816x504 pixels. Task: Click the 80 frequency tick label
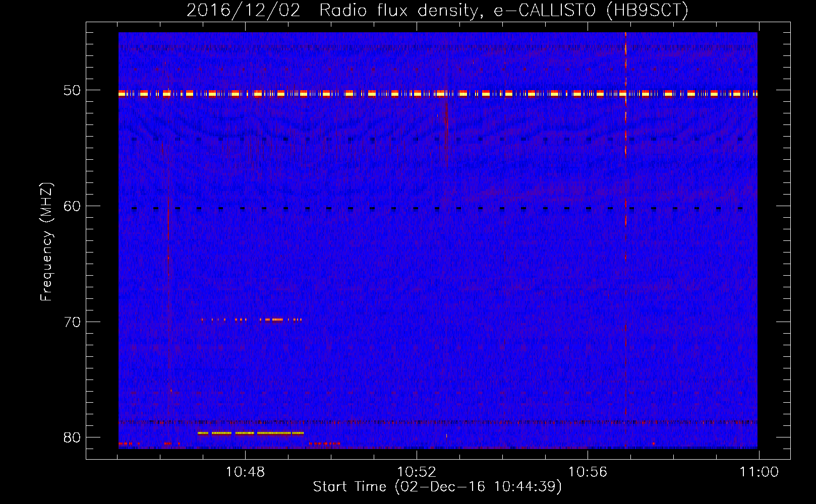coord(72,437)
